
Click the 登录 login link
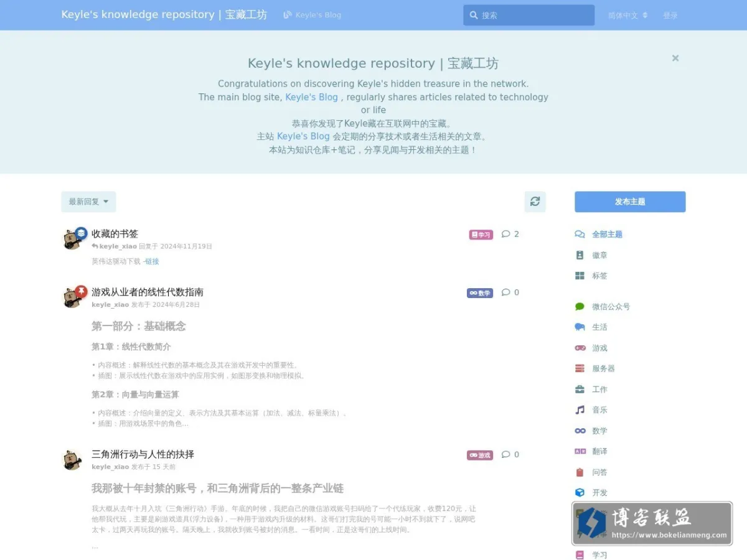point(670,15)
